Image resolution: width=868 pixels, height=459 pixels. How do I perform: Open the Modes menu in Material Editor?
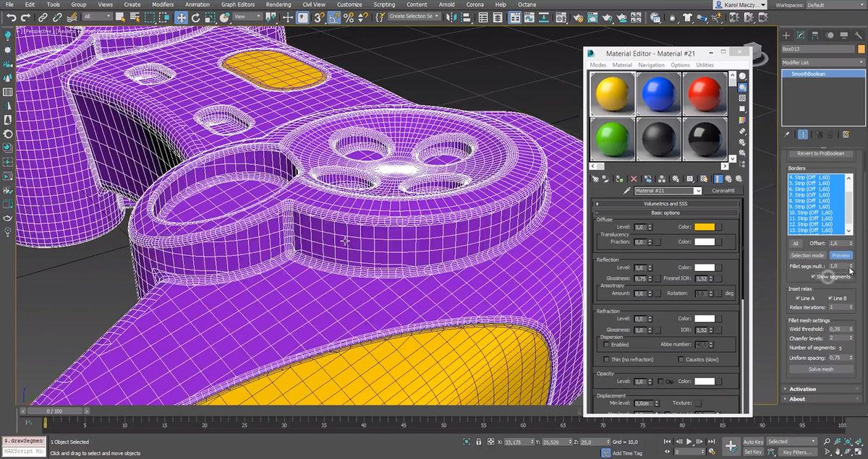point(597,64)
